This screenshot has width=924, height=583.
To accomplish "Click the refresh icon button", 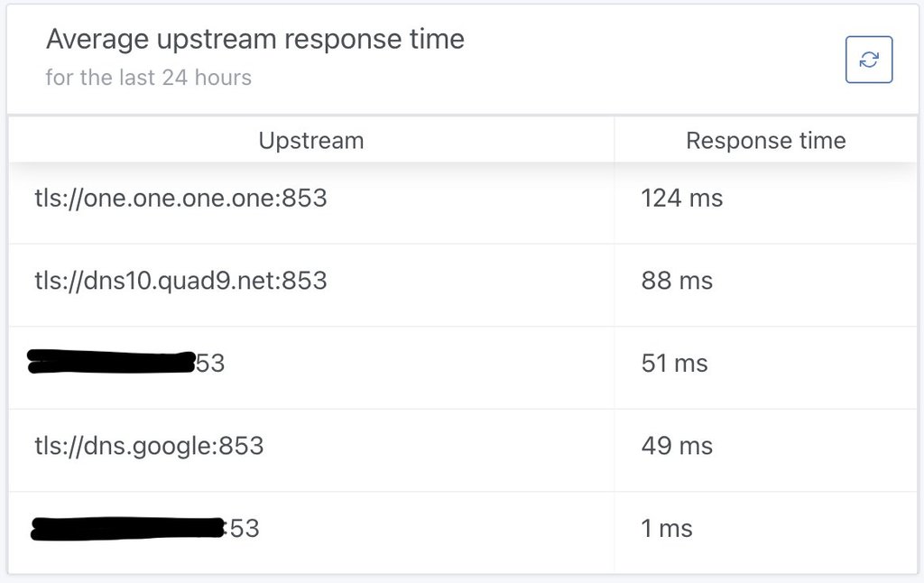I will coord(869,60).
